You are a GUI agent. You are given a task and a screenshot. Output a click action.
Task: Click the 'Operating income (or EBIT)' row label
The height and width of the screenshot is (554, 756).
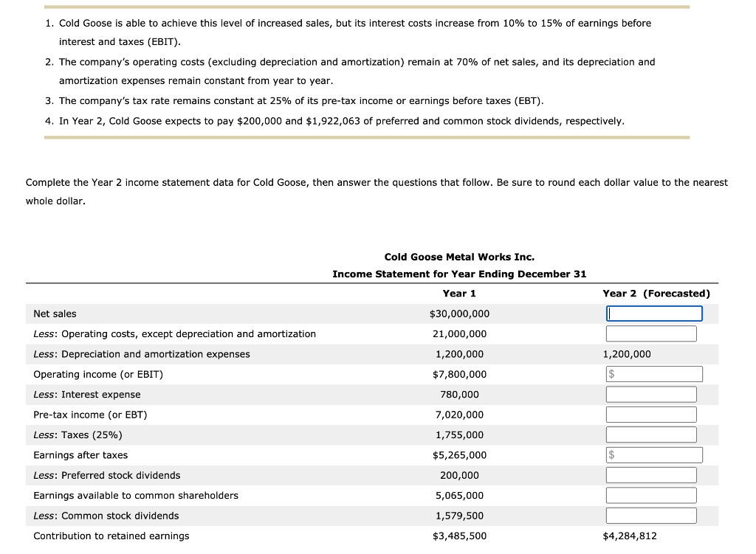click(x=98, y=375)
